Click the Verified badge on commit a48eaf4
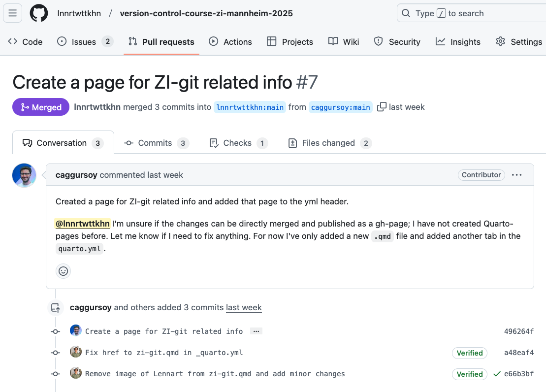The width and height of the screenshot is (546, 392). [x=469, y=353]
